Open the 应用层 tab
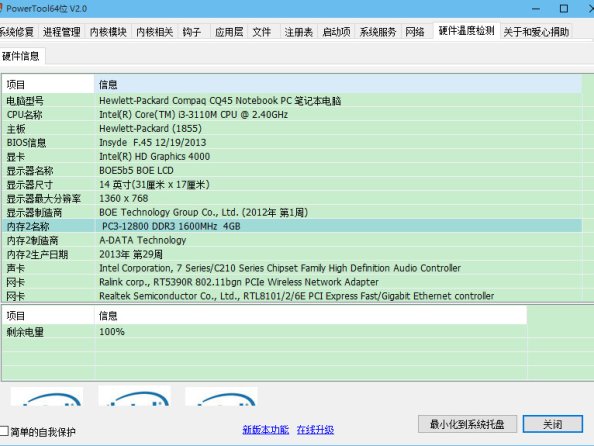 [229, 32]
